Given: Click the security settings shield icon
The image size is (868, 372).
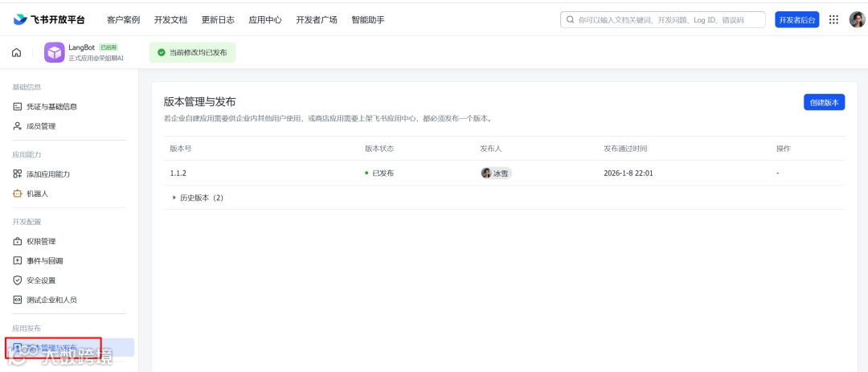Looking at the screenshot, I should [x=17, y=280].
